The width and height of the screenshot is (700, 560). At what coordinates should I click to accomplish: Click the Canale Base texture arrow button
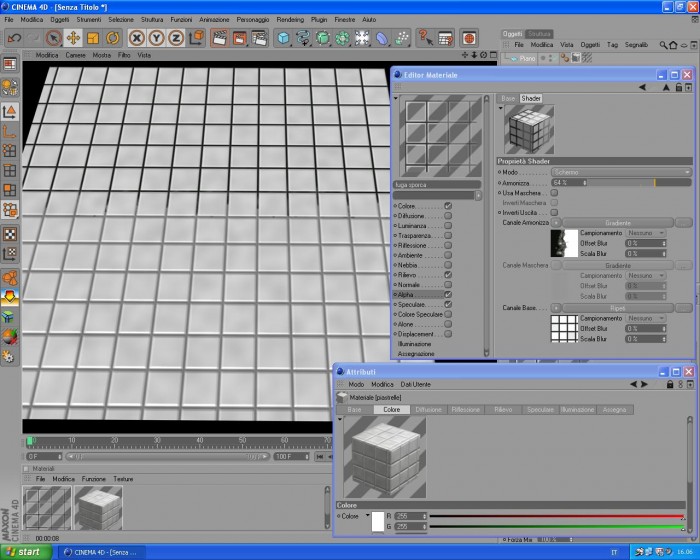[x=556, y=308]
